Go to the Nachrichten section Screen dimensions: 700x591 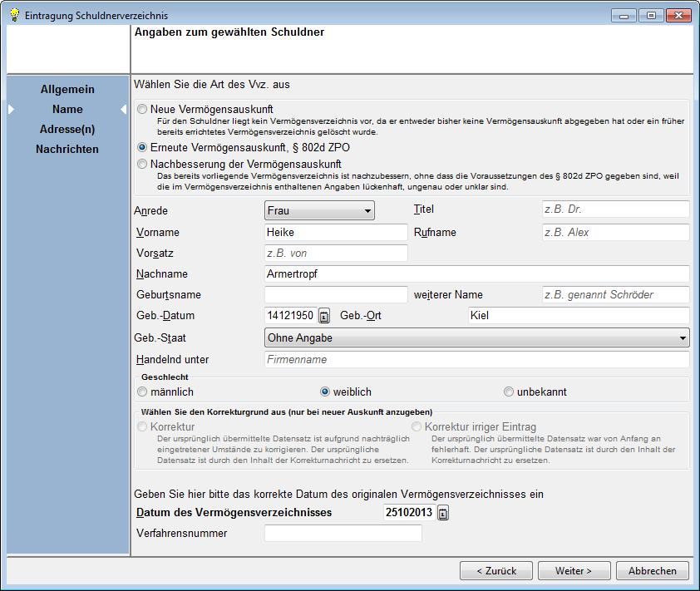click(67, 150)
